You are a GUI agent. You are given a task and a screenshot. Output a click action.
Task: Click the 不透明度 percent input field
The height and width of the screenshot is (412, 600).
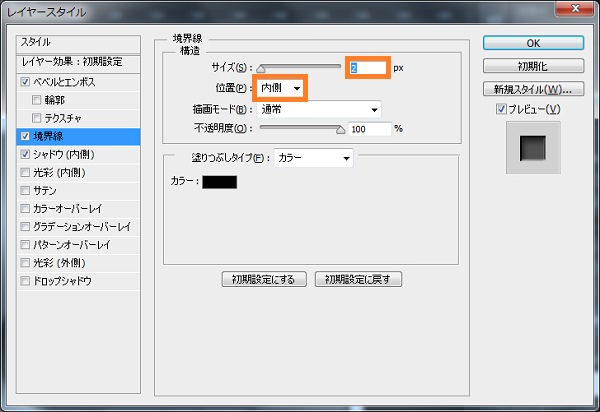click(370, 129)
